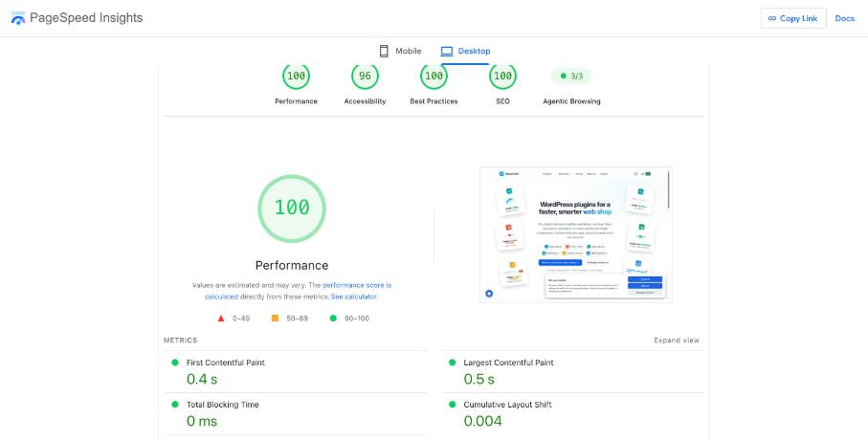The image size is (868, 440).
Task: Click green dot beside First Contentful Paint
Action: click(x=175, y=363)
